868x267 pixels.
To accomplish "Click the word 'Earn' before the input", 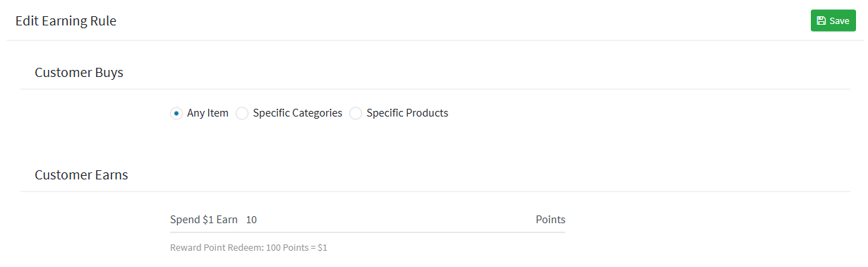I will point(227,220).
